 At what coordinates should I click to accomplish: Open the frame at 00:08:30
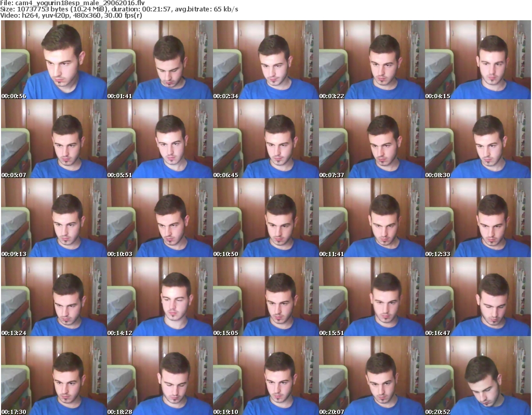point(478,139)
